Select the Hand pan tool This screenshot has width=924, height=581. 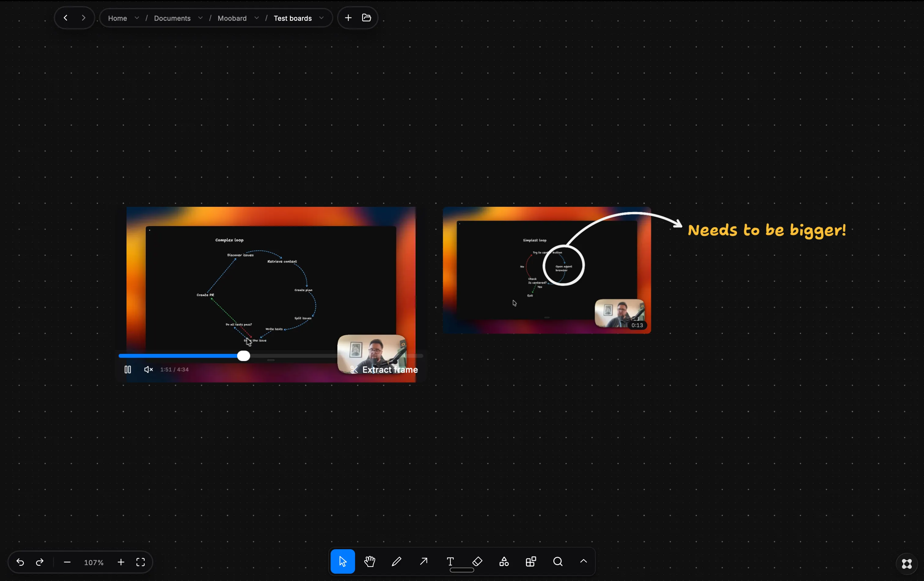pyautogui.click(x=369, y=561)
